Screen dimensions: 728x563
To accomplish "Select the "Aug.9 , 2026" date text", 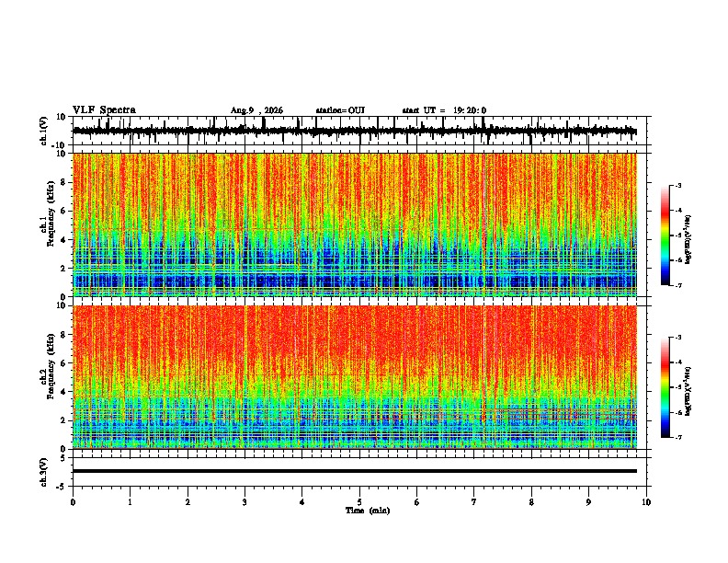I will coord(256,110).
